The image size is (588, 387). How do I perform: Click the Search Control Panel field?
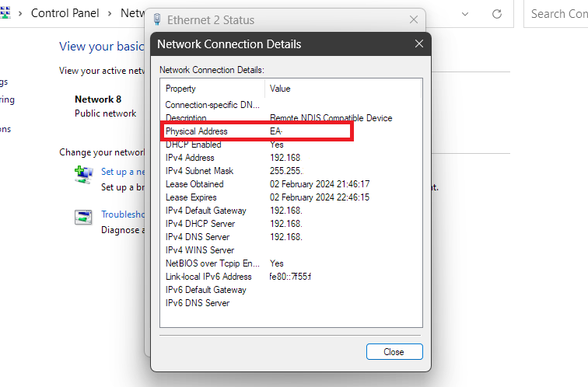tap(556, 14)
